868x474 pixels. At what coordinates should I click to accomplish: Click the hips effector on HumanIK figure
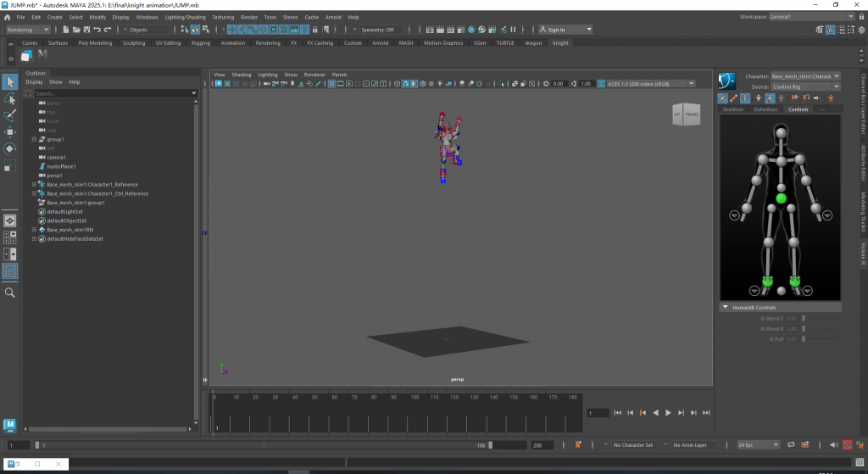coord(781,198)
